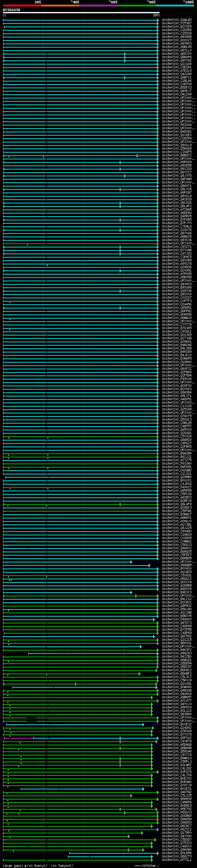The image size is (197, 868).
Task: Click the cyan ~100% legend segment
Action: 175,6
